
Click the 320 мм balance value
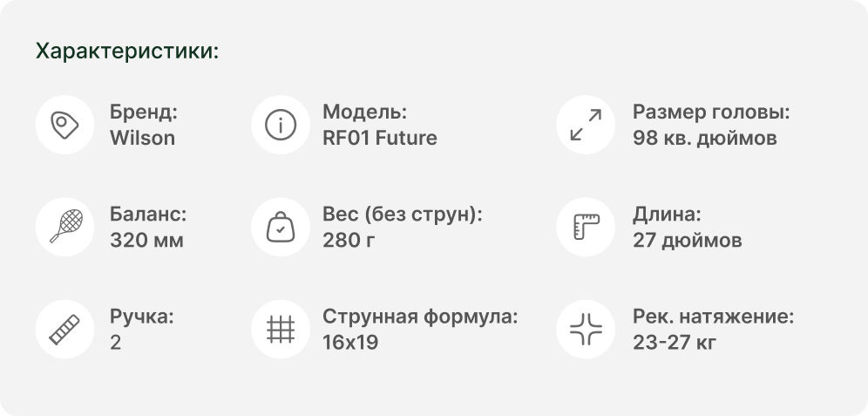click(x=146, y=240)
